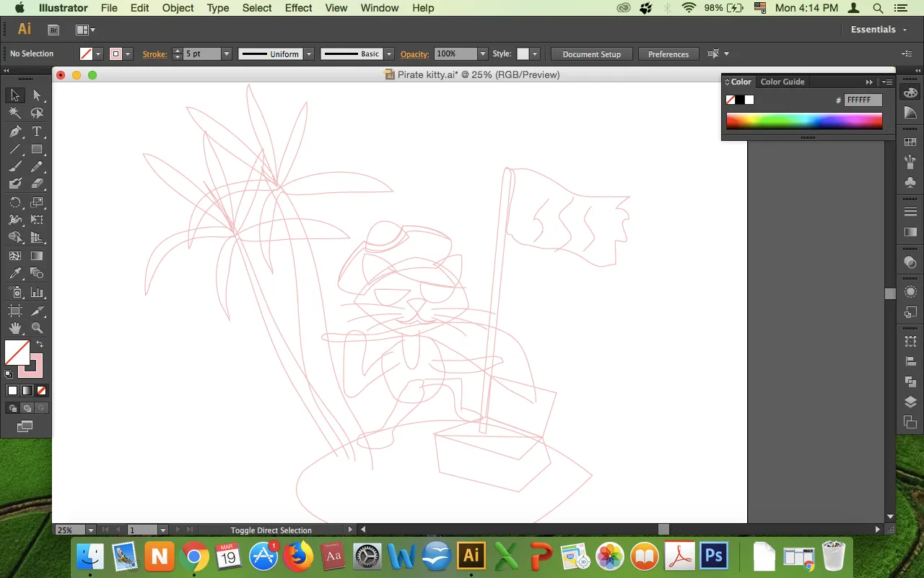Swap fill and stroke colors
This screenshot has height=578, width=924.
point(40,345)
